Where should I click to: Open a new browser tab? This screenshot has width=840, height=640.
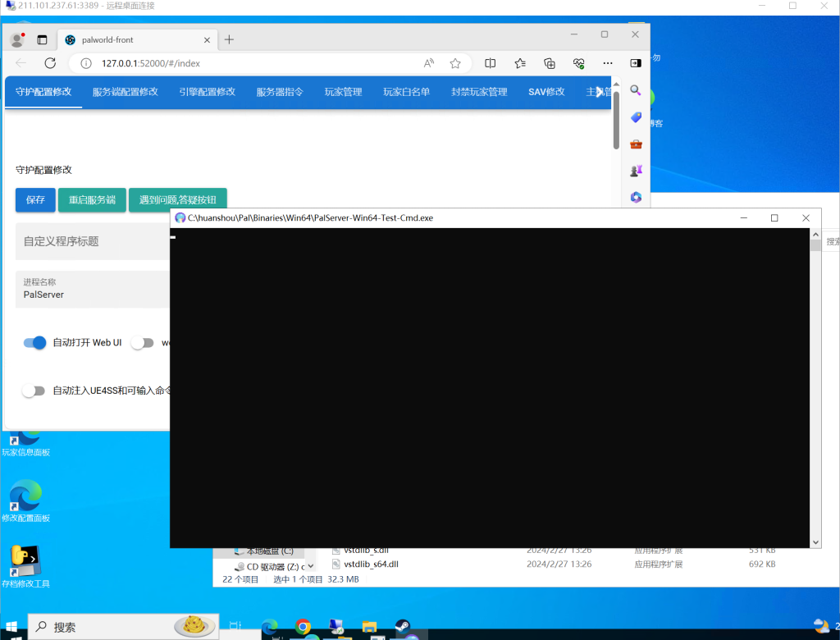click(229, 39)
